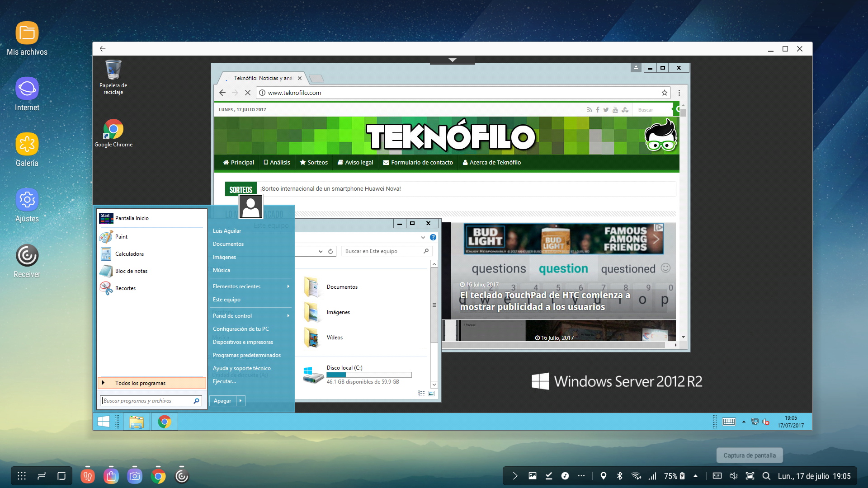
Task: Open Calculadora from Start menu
Action: [x=152, y=254]
